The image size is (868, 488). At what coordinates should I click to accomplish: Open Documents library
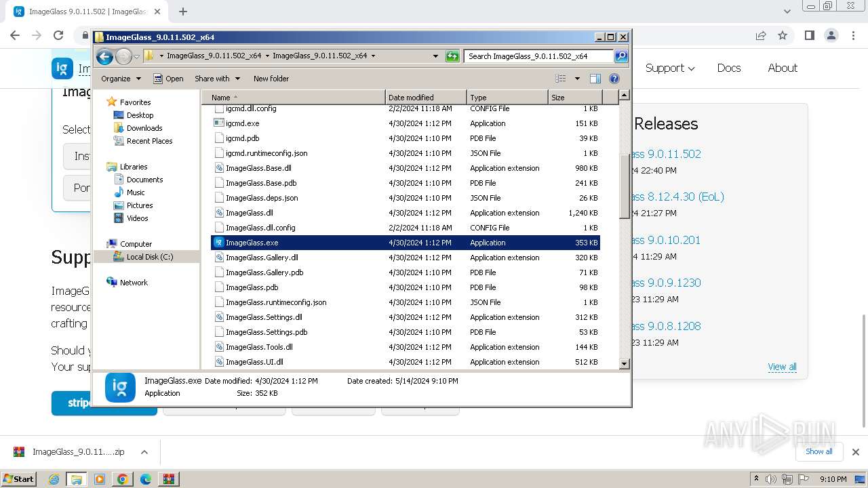(144, 180)
